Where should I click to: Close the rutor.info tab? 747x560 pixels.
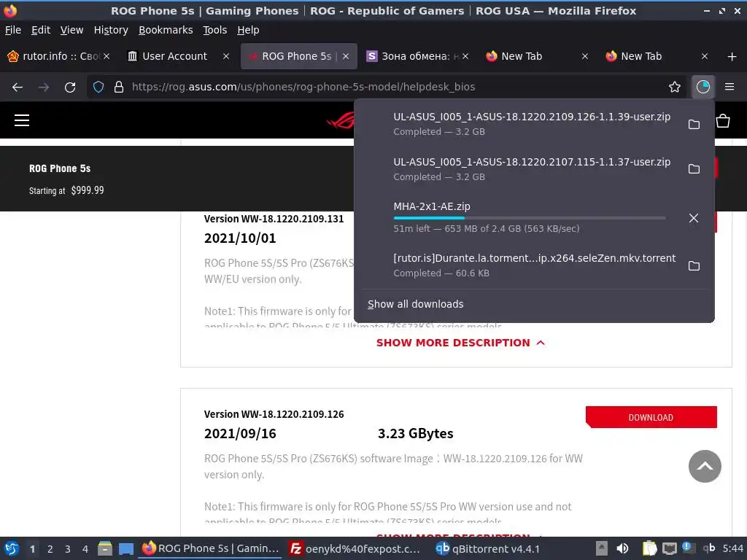tap(107, 56)
